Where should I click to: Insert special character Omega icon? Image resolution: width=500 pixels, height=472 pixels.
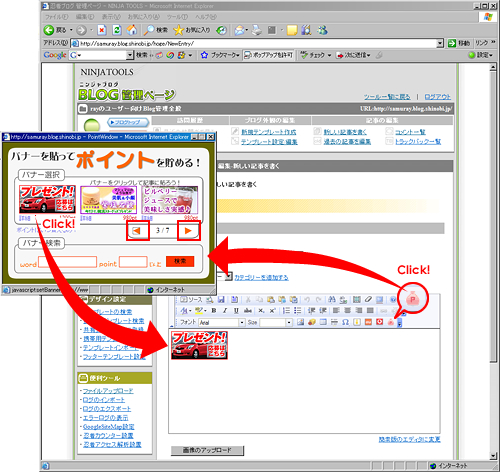[x=345, y=322]
